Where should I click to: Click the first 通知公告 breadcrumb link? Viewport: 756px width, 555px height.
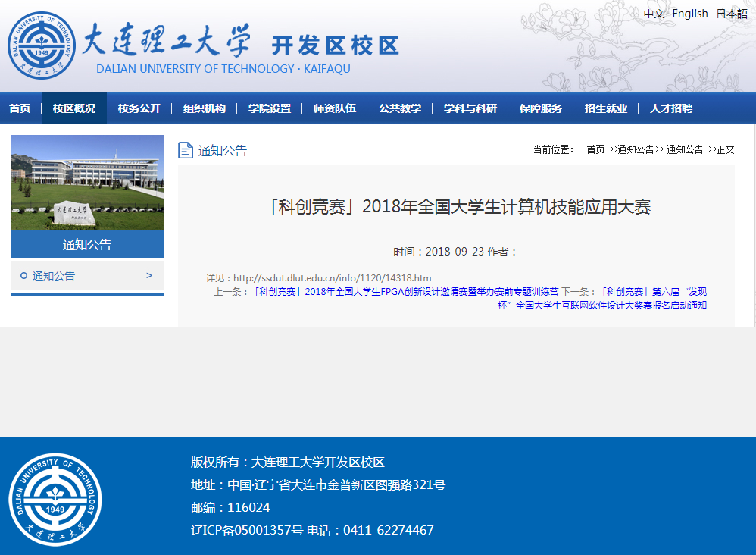636,149
